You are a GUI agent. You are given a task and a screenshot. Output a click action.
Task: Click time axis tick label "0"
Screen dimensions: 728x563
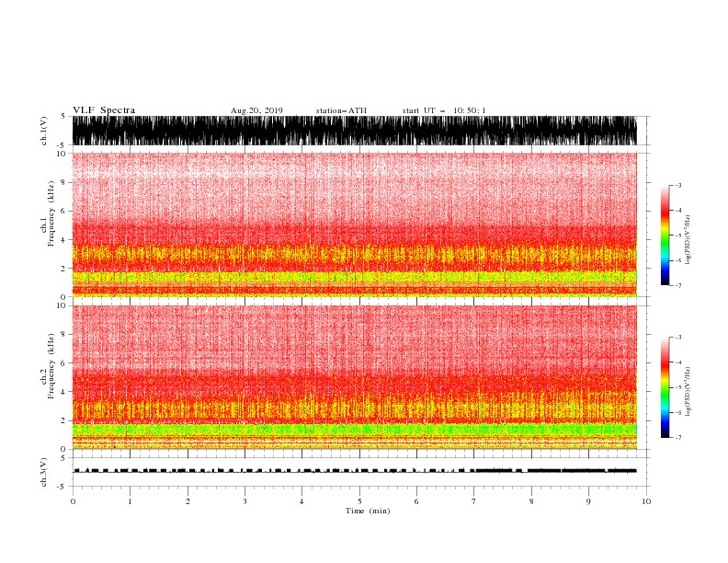pyautogui.click(x=73, y=501)
